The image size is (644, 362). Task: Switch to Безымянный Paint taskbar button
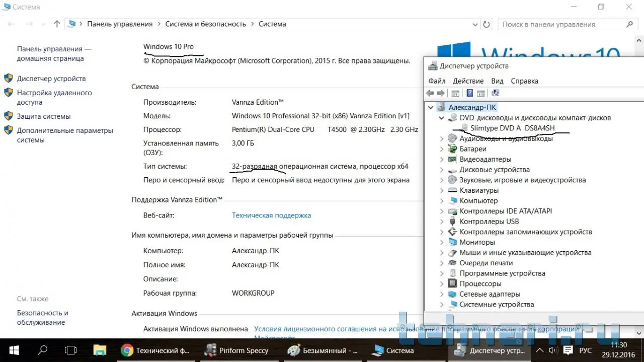tap(322, 350)
